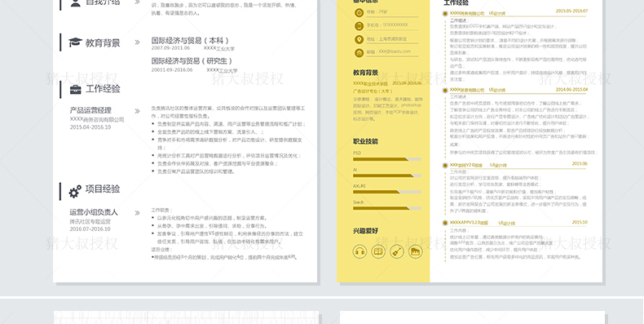Click the phone icon next to 手机号
Image resolution: width=644 pixels, height=324 pixels.
[359, 26]
